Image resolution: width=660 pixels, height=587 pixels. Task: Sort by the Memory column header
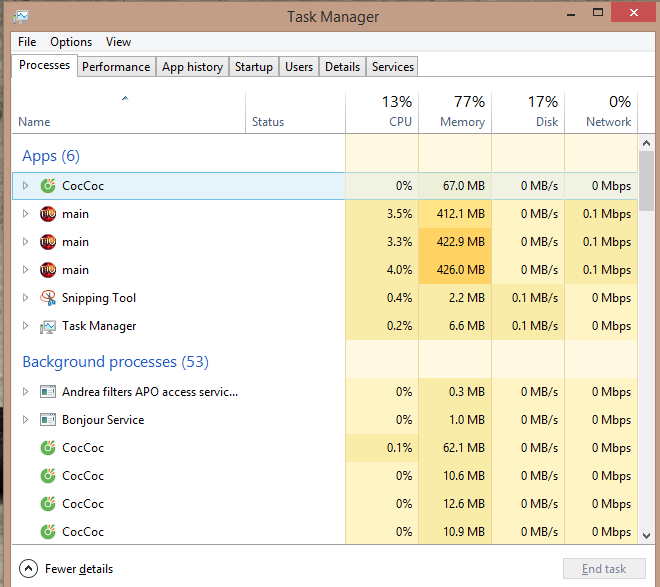coord(455,113)
